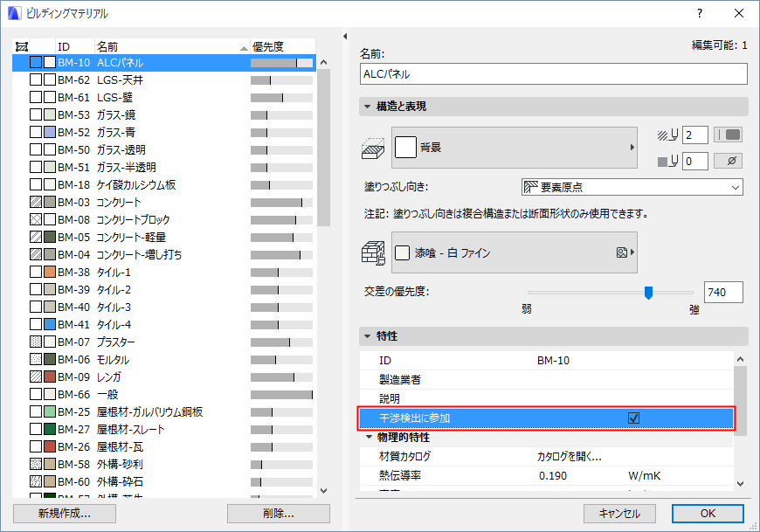Click the 削除... button
Image resolution: width=760 pixels, height=532 pixels.
tap(279, 514)
